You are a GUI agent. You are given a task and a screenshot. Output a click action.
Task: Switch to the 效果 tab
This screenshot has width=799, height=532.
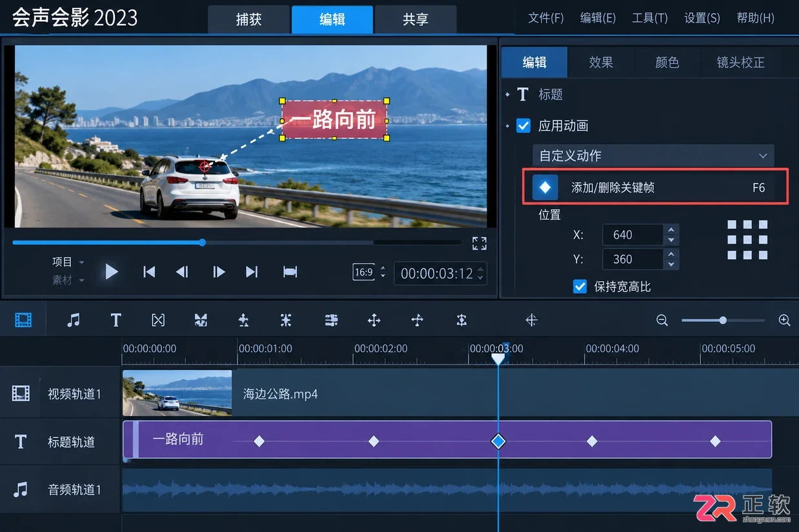[x=601, y=63]
